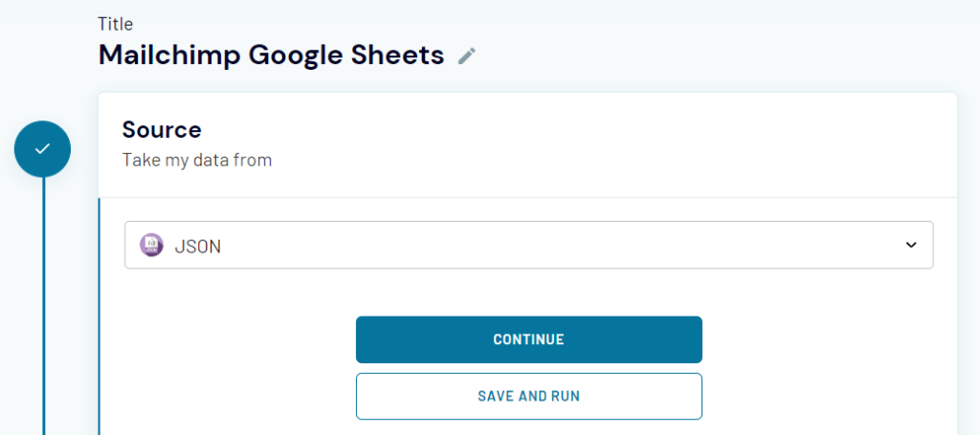Click the empty space right of JSON text
Image resolution: width=980 pixels, height=435 pixels.
point(555,246)
